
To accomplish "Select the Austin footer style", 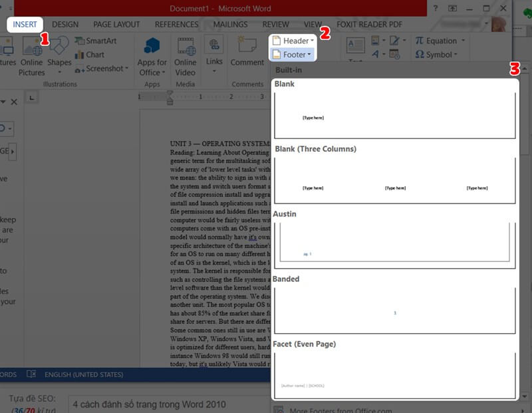I will (395, 243).
